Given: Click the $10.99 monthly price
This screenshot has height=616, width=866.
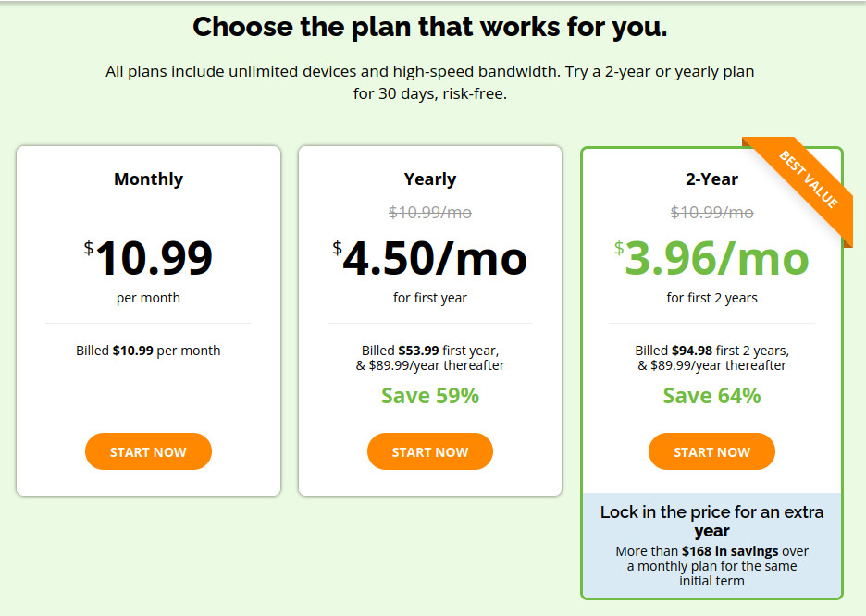Looking at the screenshot, I should pos(148,258).
